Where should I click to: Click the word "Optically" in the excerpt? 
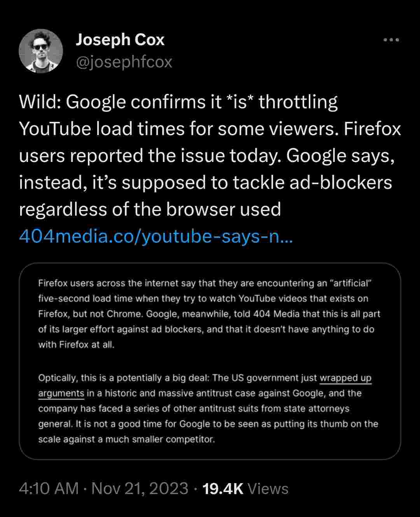coord(56,378)
